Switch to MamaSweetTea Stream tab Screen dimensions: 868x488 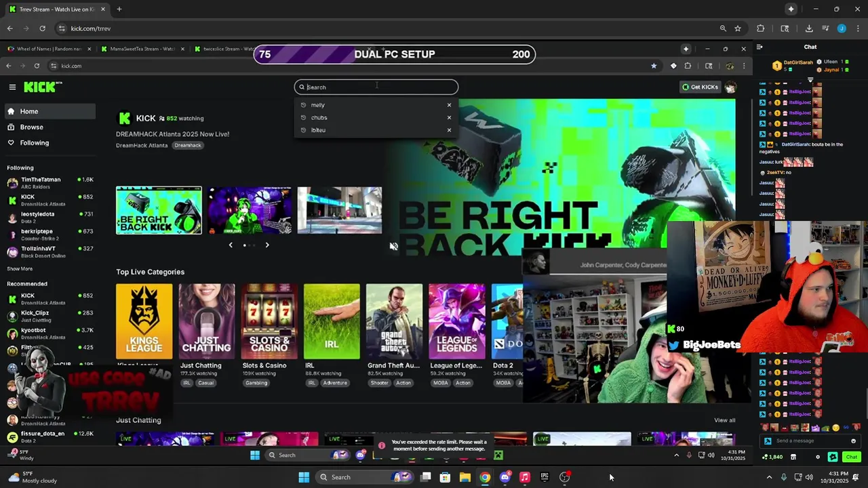point(141,49)
